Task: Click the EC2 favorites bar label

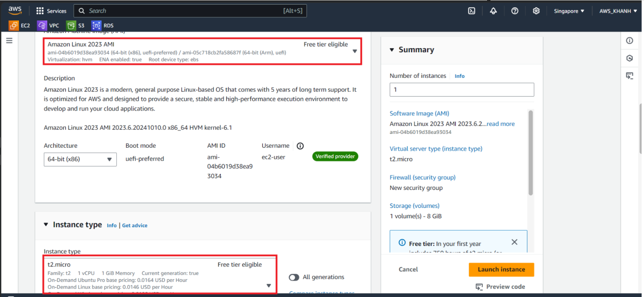Action: click(26, 26)
